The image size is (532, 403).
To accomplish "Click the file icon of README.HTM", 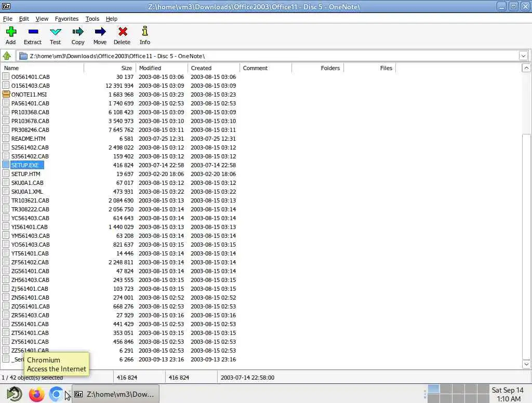I will (6, 139).
